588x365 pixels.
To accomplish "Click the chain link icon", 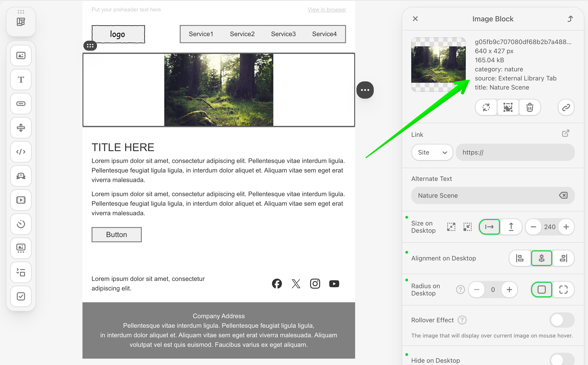I will tap(566, 107).
